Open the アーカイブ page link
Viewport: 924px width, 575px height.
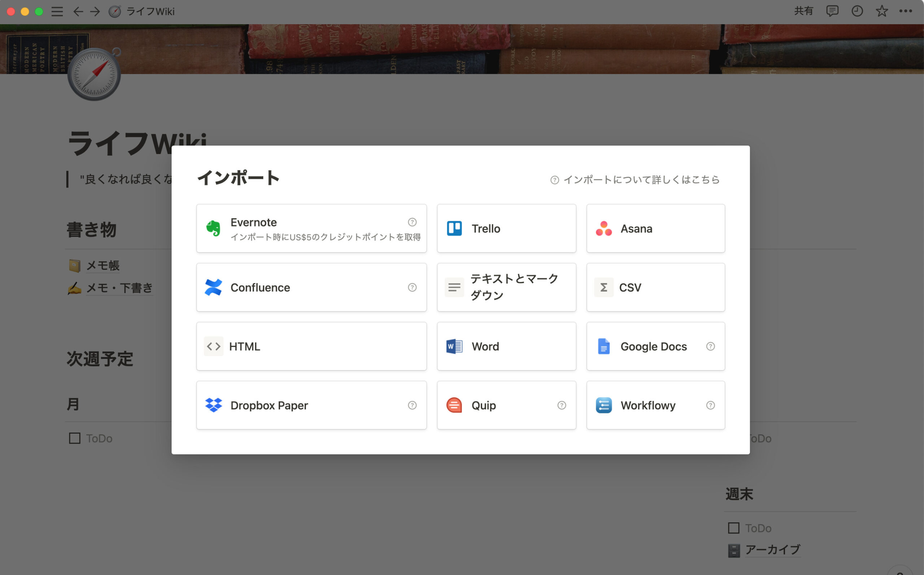[x=773, y=549]
